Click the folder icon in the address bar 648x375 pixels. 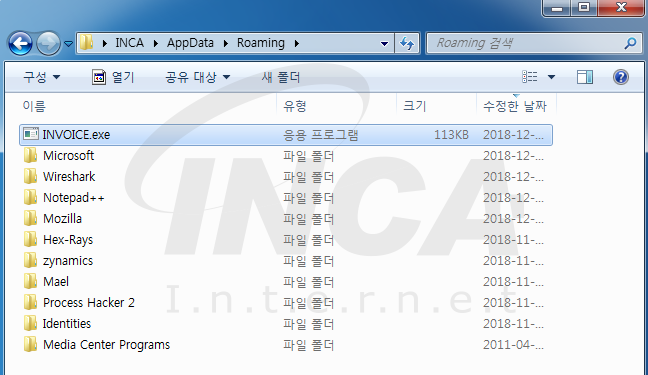pyautogui.click(x=86, y=43)
